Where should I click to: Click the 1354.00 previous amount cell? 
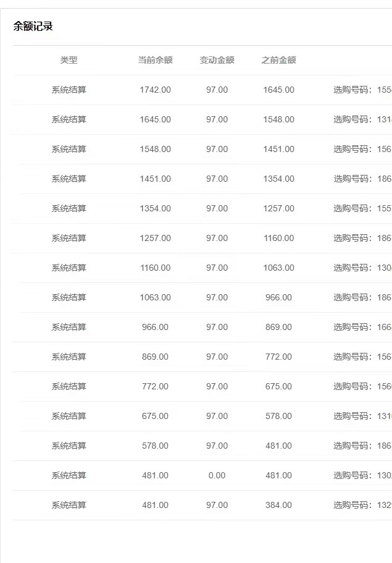[278, 179]
